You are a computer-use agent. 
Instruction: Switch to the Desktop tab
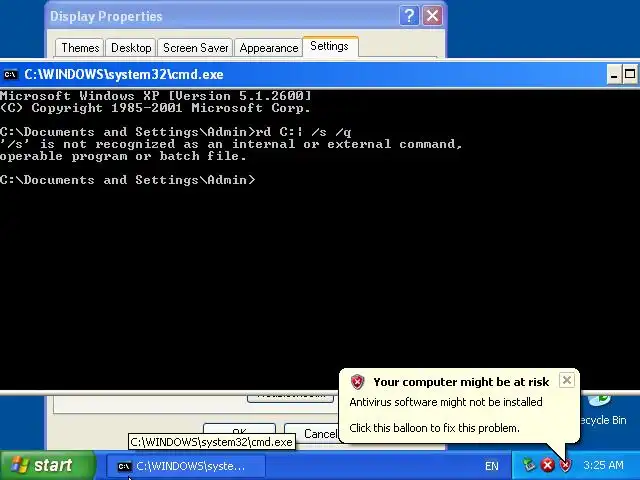click(131, 48)
